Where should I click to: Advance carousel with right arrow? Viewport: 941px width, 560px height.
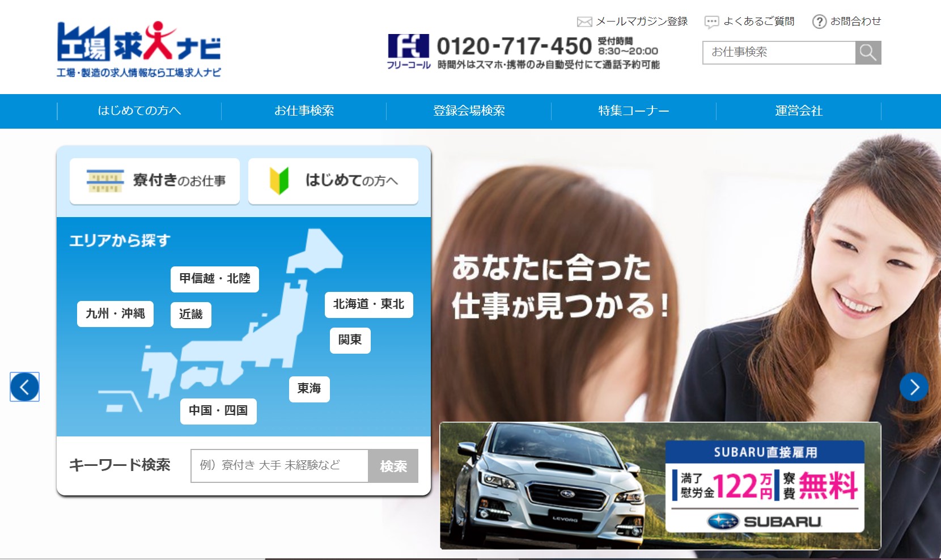pos(913,387)
